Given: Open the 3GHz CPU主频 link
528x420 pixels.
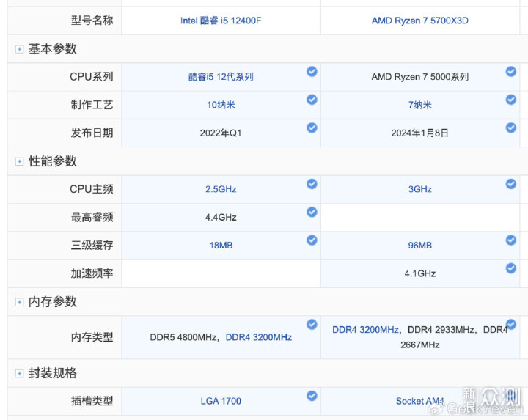Looking at the screenshot, I should [420, 189].
